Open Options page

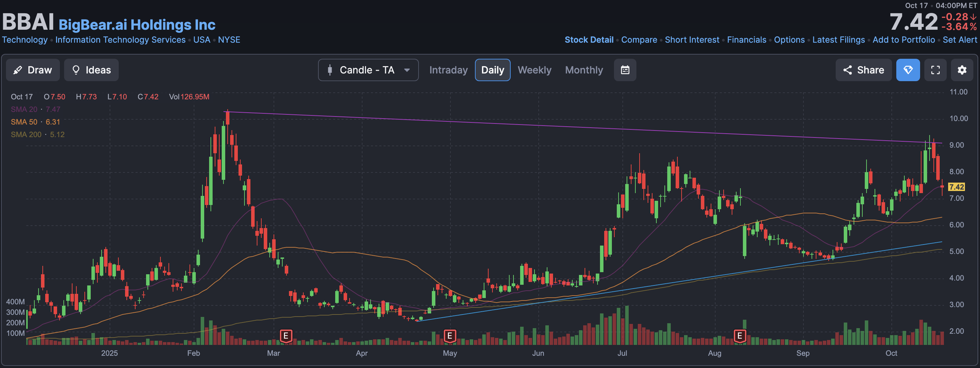tap(789, 40)
